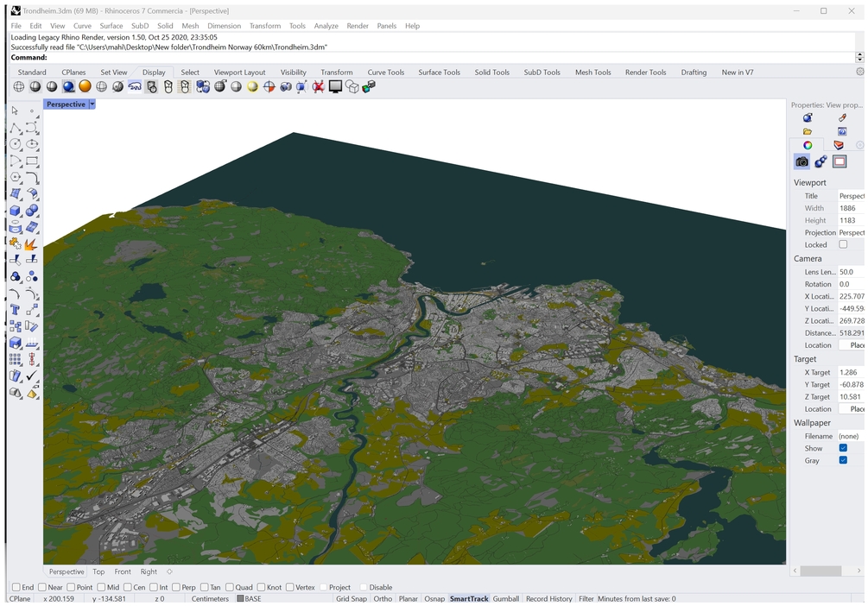Click the Boolean union spheres icon

tap(32, 211)
